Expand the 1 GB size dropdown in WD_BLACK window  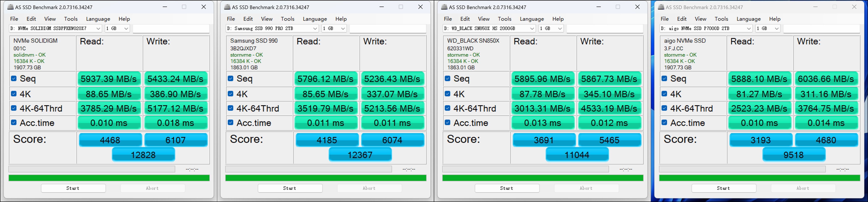[551, 28]
